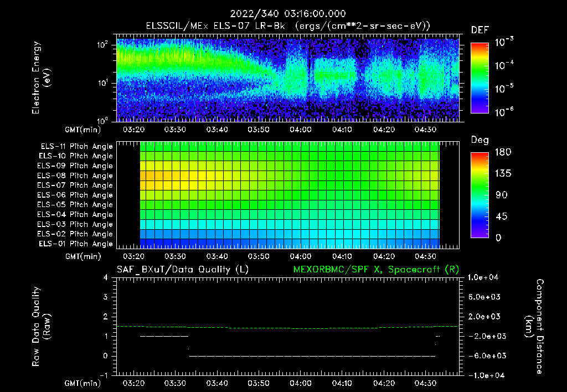Click the ELS-07 Pitch Angle row label

click(x=75, y=185)
